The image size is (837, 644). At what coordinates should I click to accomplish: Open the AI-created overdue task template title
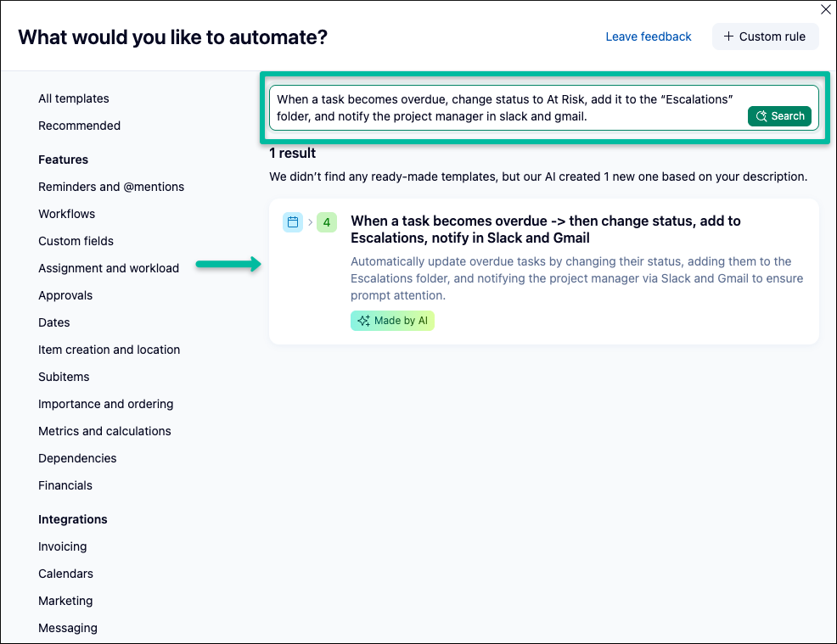click(x=545, y=229)
